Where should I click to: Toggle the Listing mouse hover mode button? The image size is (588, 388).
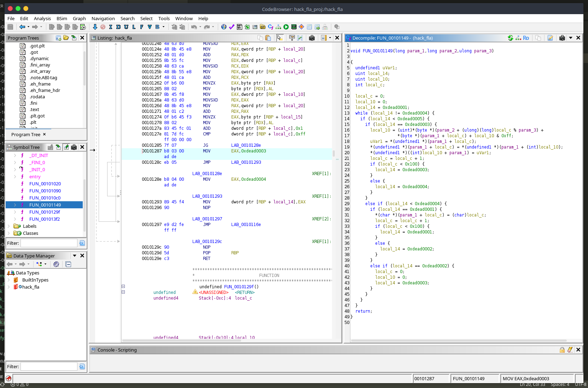(280, 38)
